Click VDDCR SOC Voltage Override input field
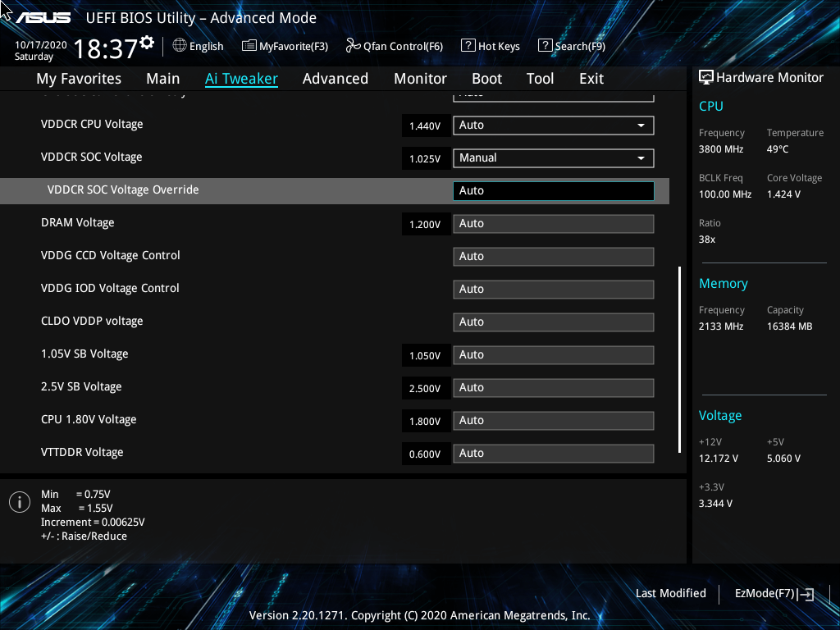This screenshot has width=840, height=630. click(x=554, y=190)
